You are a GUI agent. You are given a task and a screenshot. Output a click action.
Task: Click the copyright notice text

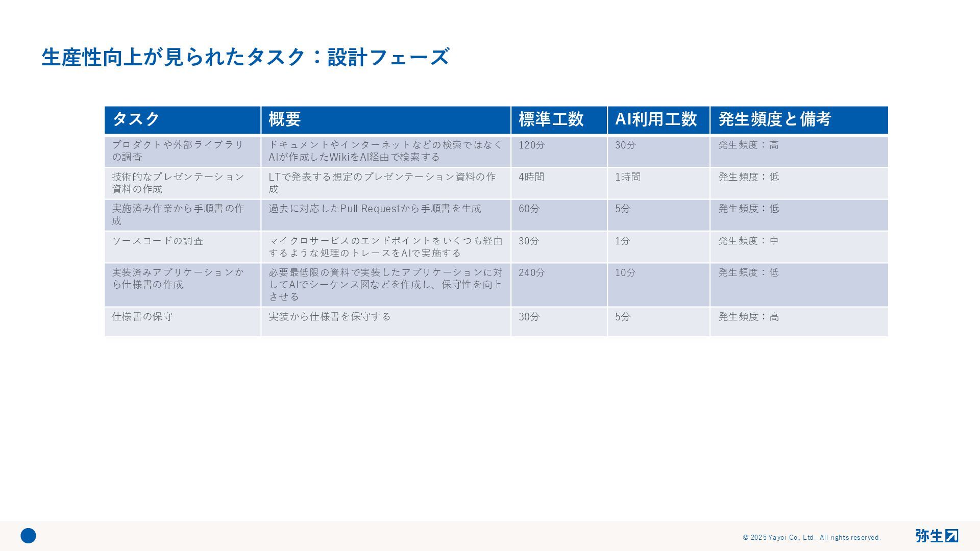[x=812, y=537]
